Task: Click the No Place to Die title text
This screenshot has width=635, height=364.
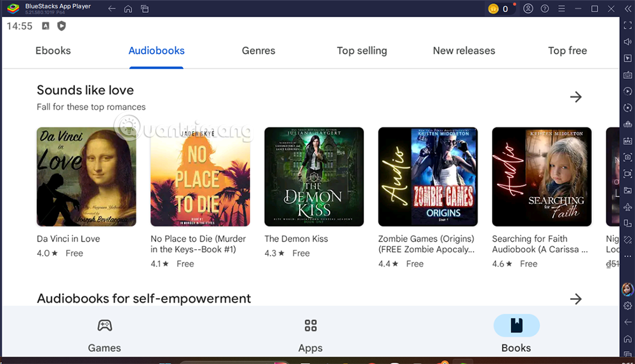Action: pyautogui.click(x=198, y=244)
